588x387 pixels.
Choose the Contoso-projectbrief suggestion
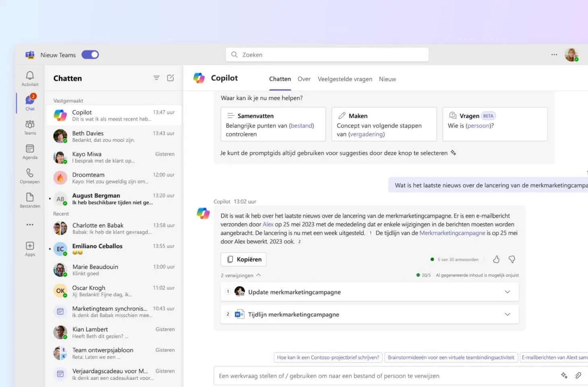pyautogui.click(x=328, y=357)
